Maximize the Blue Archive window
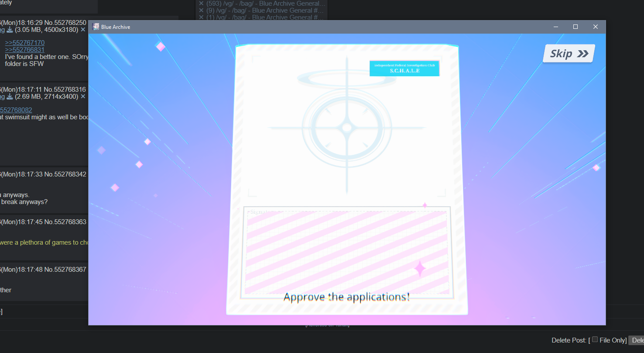The width and height of the screenshot is (644, 353). click(575, 27)
